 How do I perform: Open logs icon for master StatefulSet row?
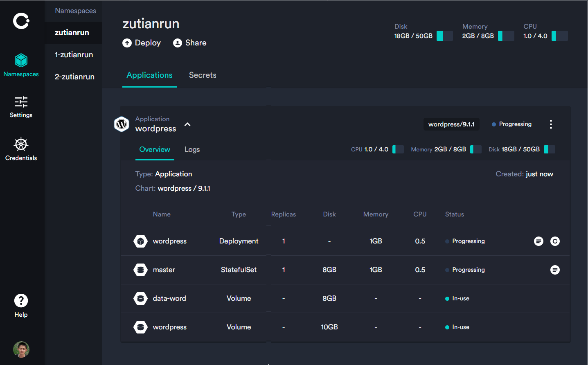555,270
